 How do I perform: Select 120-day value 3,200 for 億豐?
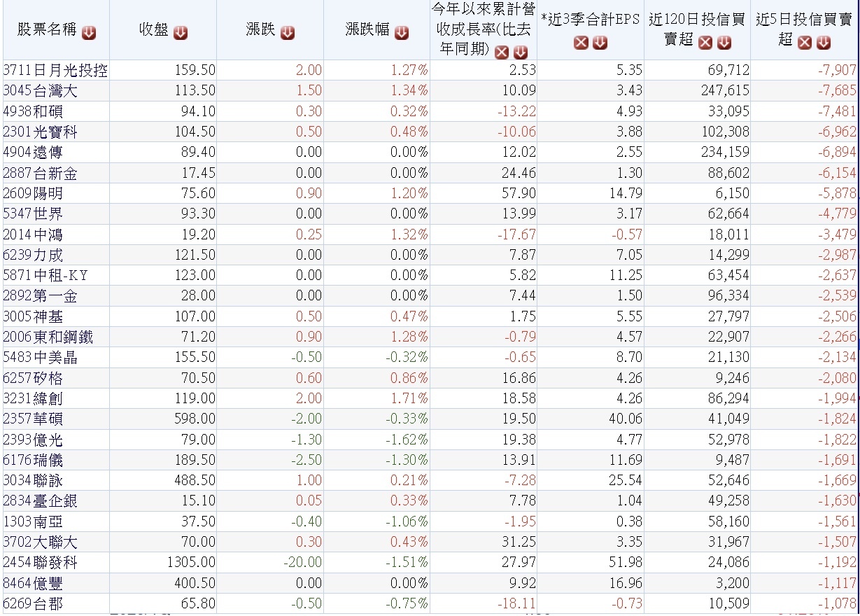(x=733, y=583)
